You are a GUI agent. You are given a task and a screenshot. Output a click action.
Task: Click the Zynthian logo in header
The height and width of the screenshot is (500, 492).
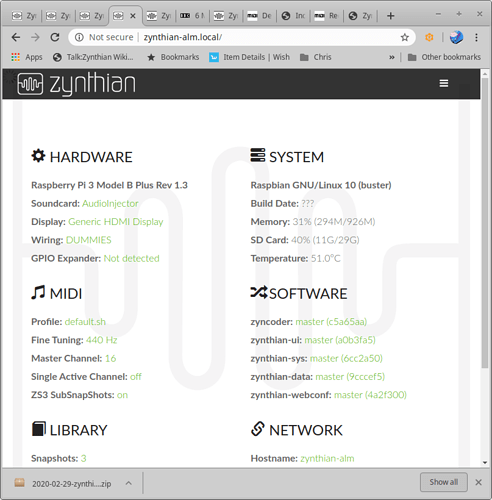pos(76,84)
